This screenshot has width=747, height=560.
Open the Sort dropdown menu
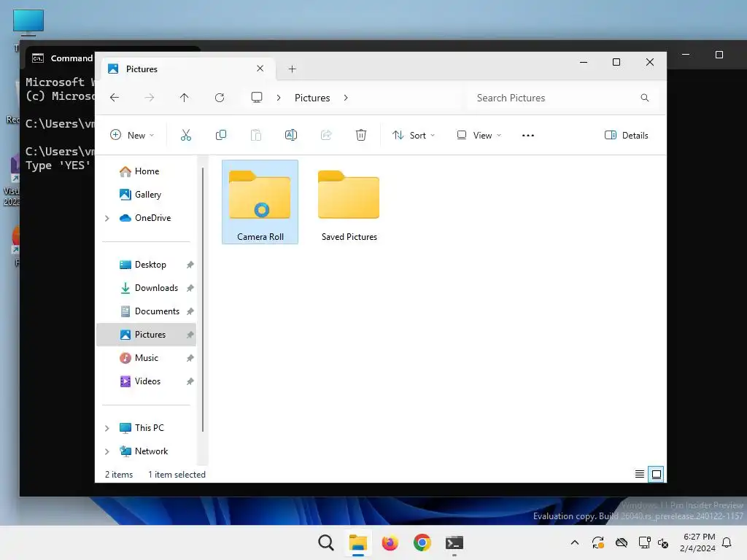414,135
